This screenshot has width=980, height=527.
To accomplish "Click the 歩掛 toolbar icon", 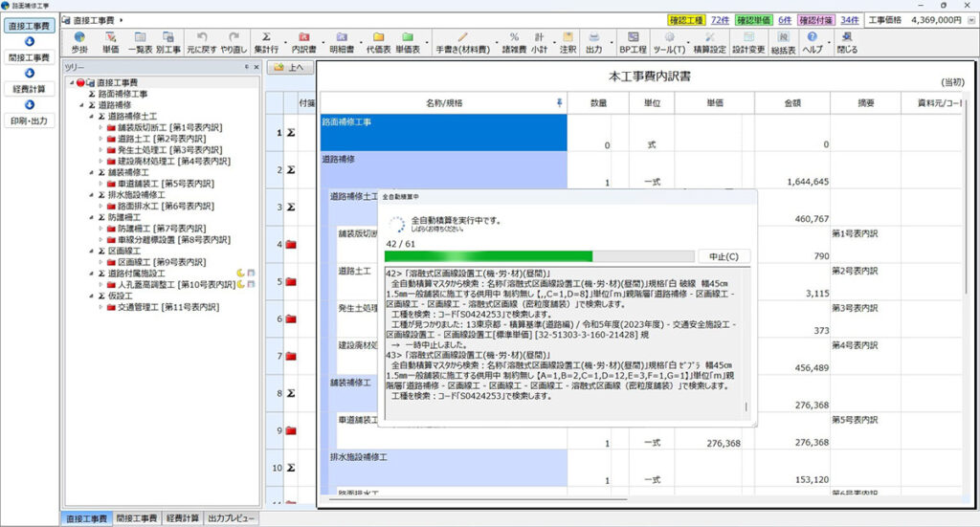I will [79, 41].
